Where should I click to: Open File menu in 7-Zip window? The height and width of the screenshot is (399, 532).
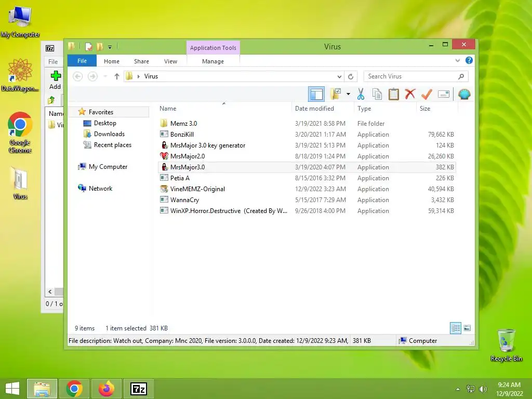point(53,61)
